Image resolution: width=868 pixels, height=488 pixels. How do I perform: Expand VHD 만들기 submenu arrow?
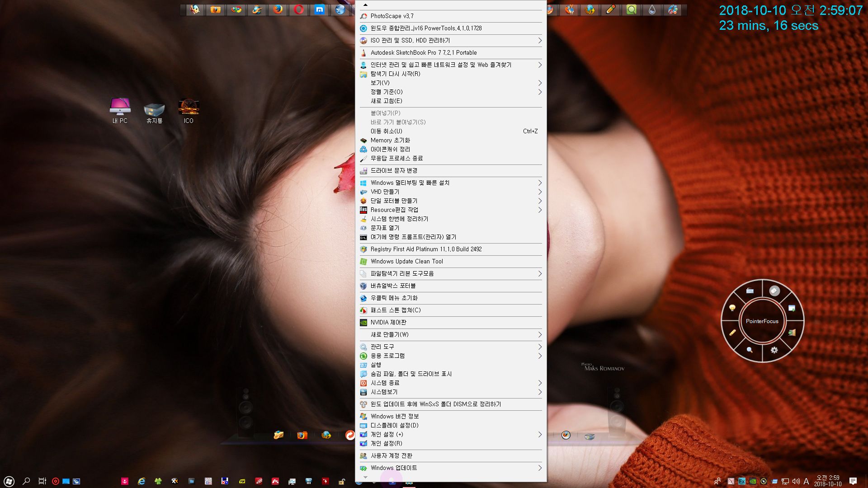[x=540, y=192]
